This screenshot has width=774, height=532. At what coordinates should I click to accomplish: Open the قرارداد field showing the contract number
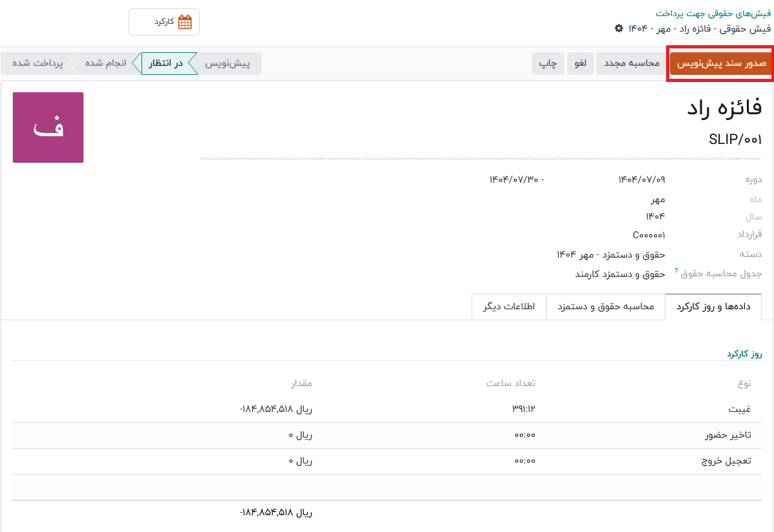pos(649,235)
